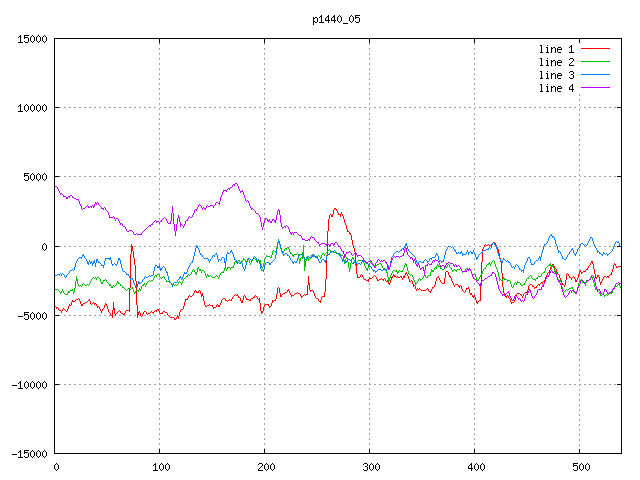The image size is (640, 480).
Task: Click the y-axis label 10000
Action: coord(32,108)
